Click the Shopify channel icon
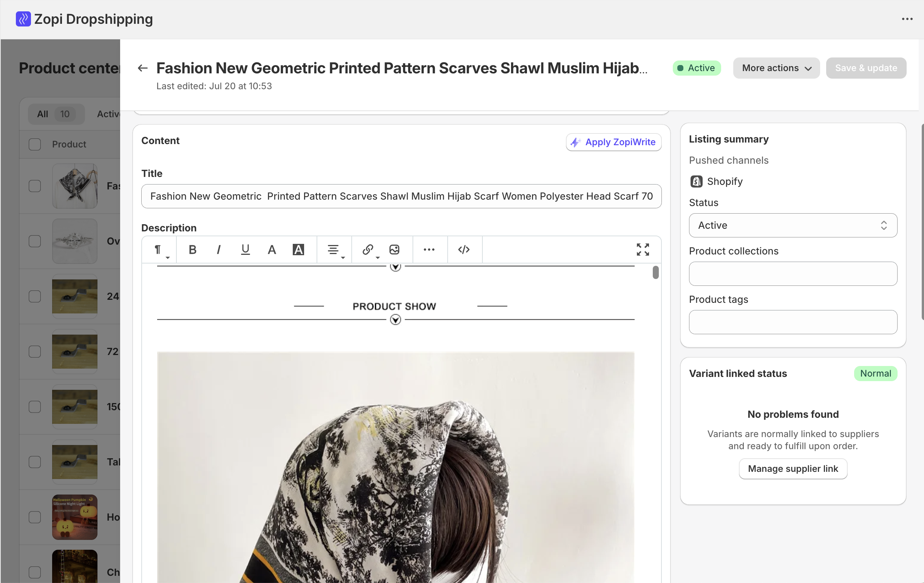This screenshot has height=583, width=924. pyautogui.click(x=696, y=181)
